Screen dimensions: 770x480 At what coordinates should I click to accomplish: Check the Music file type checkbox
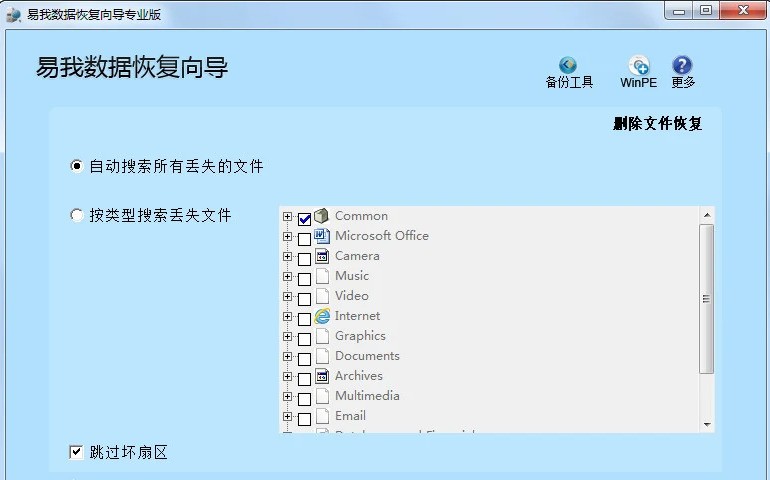pos(304,279)
